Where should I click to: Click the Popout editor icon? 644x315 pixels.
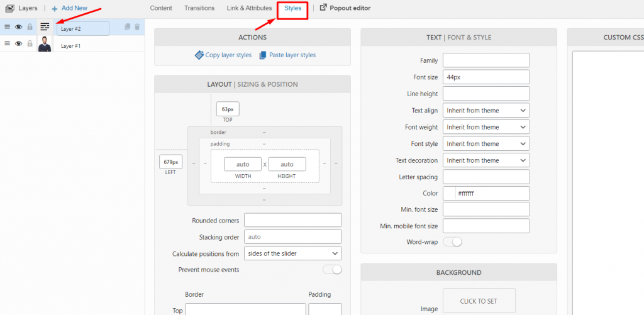click(323, 8)
